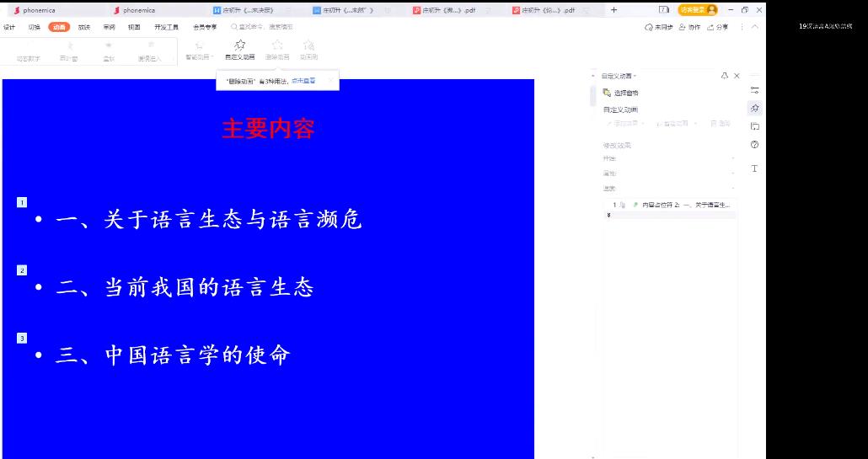Click the properties sliders icon in right sidebar
Screen dimensions: 868x459
754,90
